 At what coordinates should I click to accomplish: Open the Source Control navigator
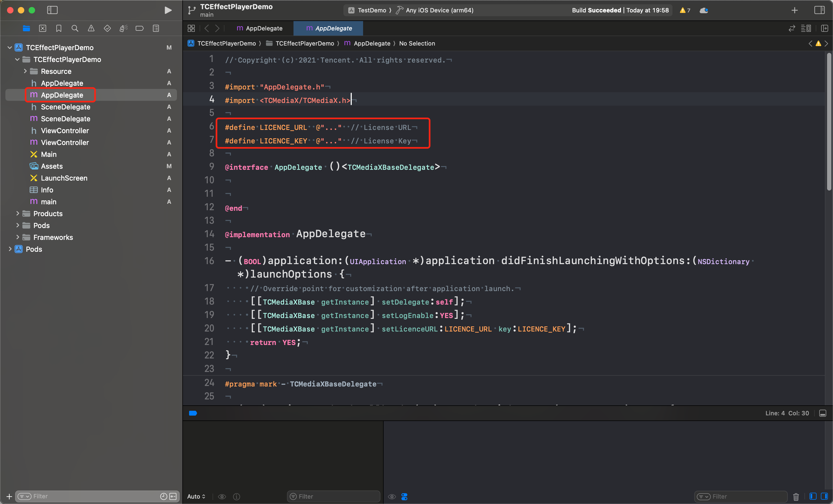point(43,28)
